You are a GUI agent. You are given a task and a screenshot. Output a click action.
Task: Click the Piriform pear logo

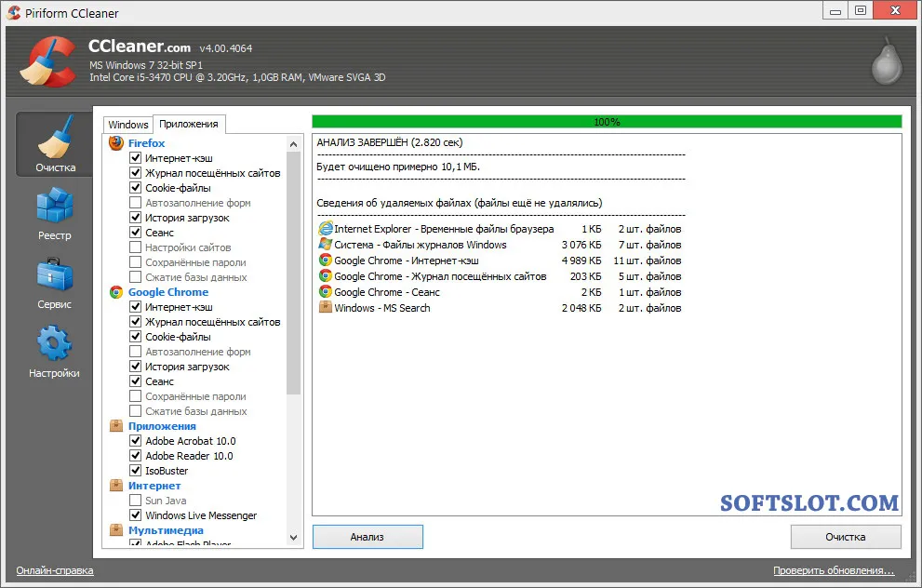887,61
